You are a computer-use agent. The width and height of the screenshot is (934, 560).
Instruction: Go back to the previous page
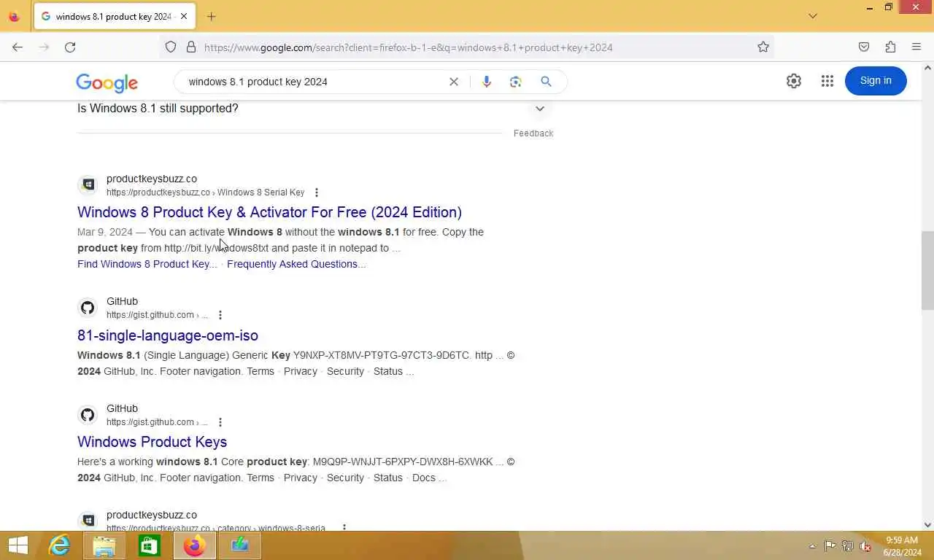(18, 47)
